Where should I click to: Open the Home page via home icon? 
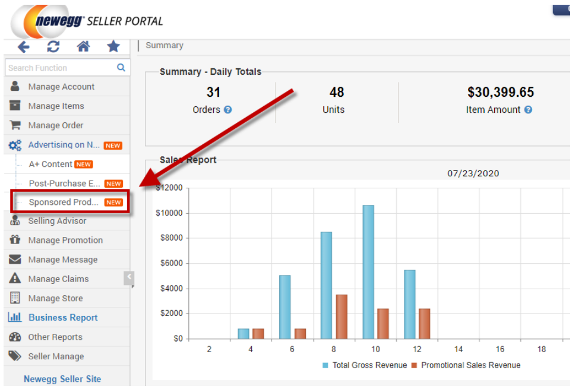83,46
